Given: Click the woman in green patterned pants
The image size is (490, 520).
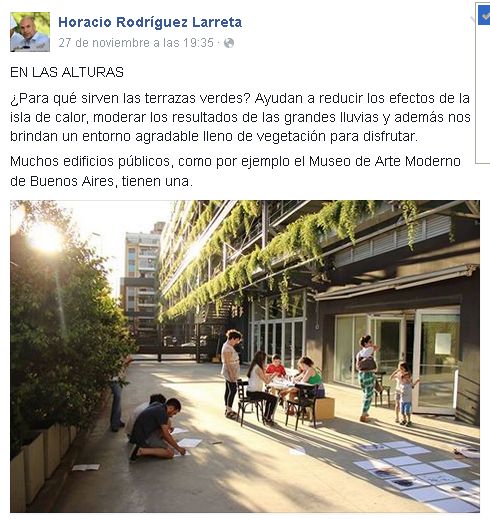Looking at the screenshot, I should (367, 378).
